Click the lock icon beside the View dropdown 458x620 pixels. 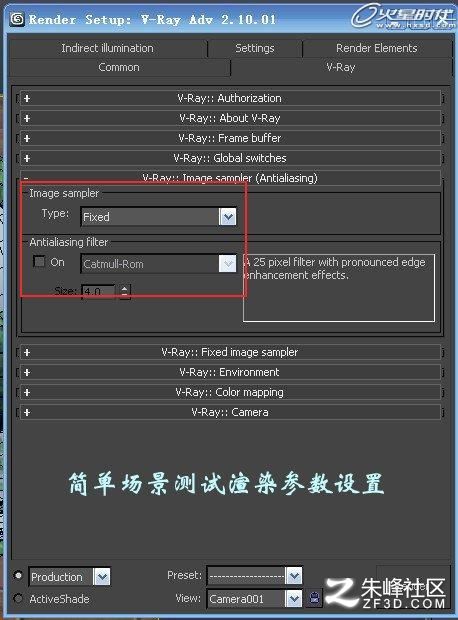tap(315, 598)
